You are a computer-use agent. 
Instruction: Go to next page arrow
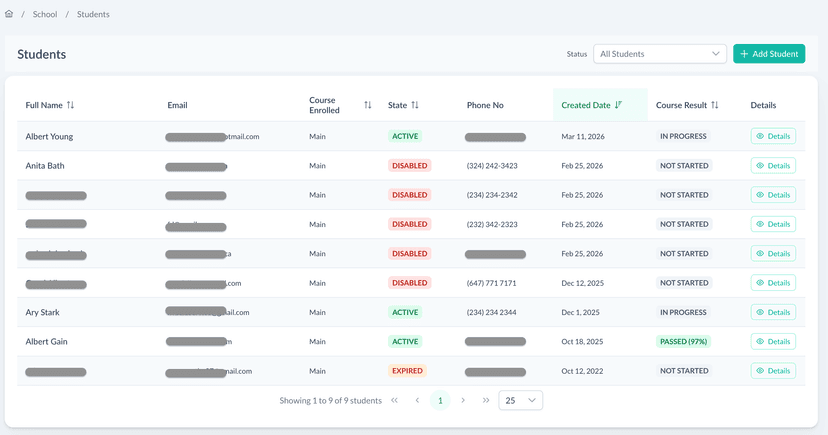(463, 401)
